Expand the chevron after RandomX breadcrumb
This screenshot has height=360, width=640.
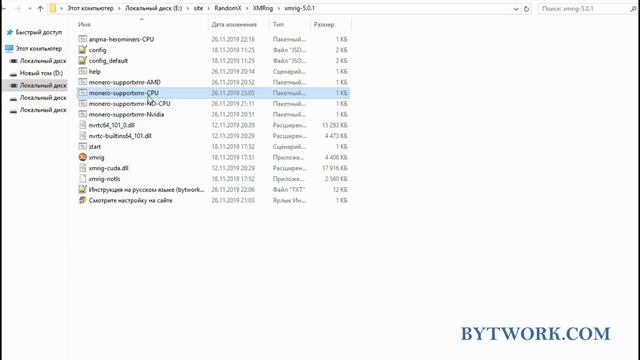(x=247, y=9)
